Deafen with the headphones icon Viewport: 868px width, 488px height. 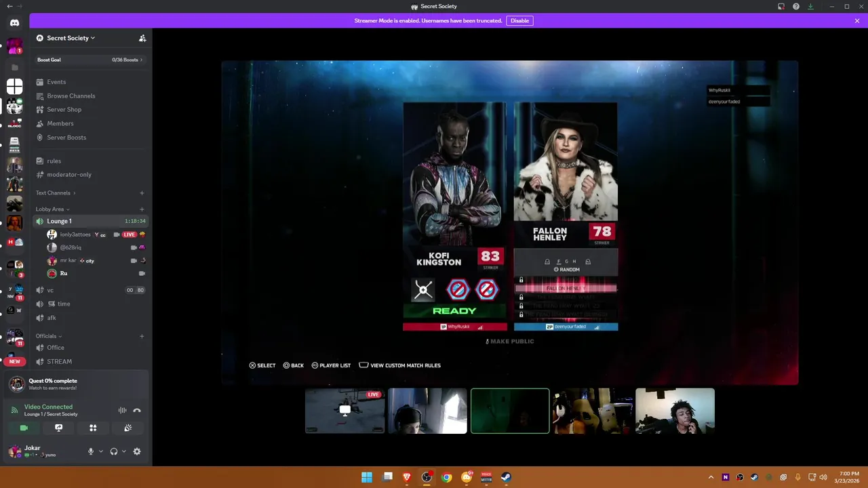tap(113, 451)
